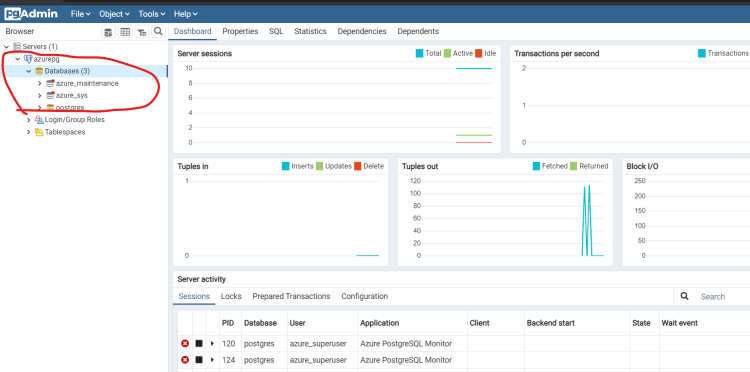Click 'azure_superuser' in the PID 120 row
Screen dimensions: 750x372
coord(318,344)
